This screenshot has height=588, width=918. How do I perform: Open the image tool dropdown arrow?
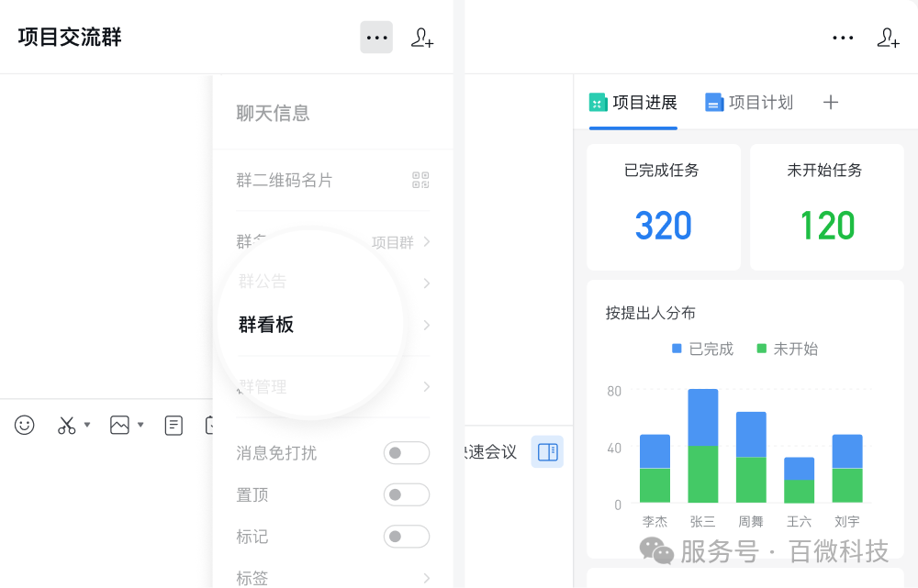click(x=140, y=425)
